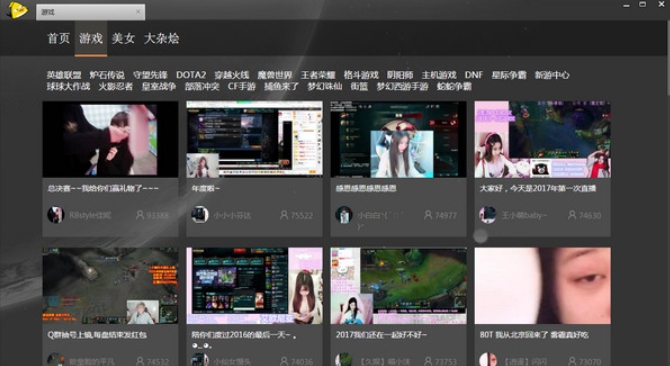This screenshot has height=366, width=670.
Task: Click the viewer icon beside 75522
Action: click(x=284, y=215)
